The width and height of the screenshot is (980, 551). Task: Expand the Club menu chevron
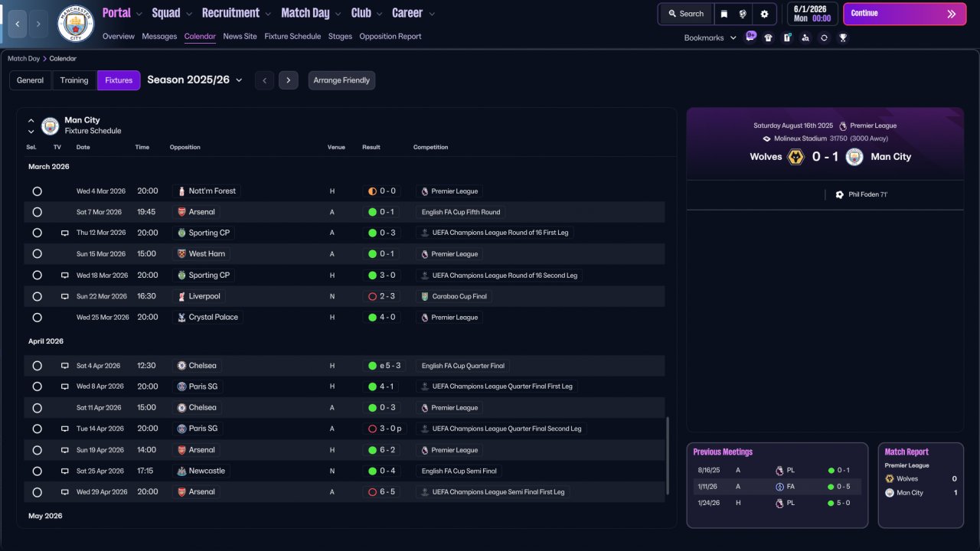pos(379,14)
